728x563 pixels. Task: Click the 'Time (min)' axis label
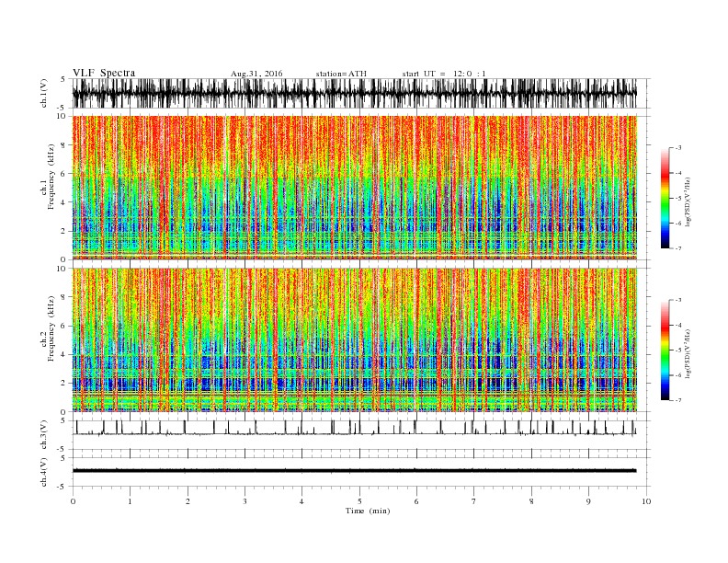368,511
